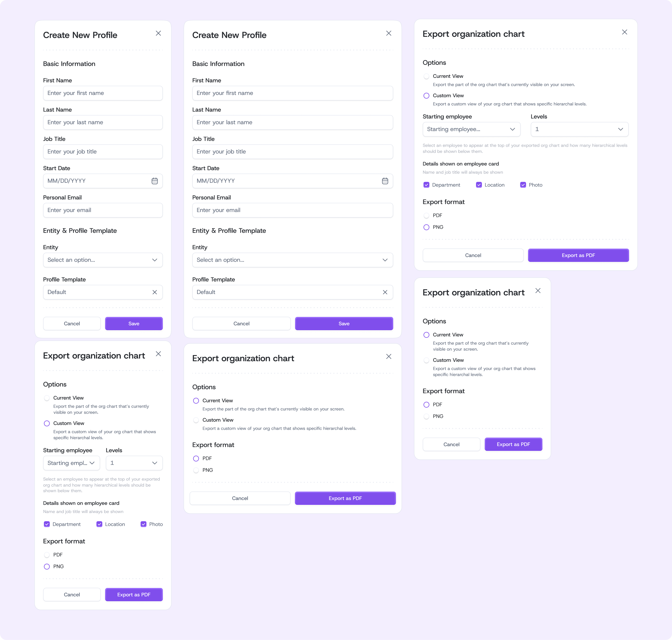Image resolution: width=672 pixels, height=640 pixels.
Task: Click Cancel in the narrow Create New Profile dialog
Action: point(71,323)
